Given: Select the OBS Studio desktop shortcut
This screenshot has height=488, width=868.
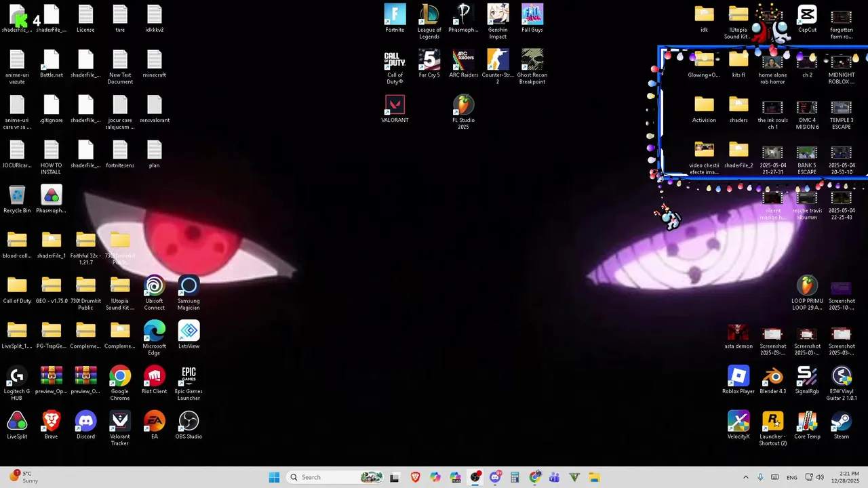Looking at the screenshot, I should click(x=189, y=426).
